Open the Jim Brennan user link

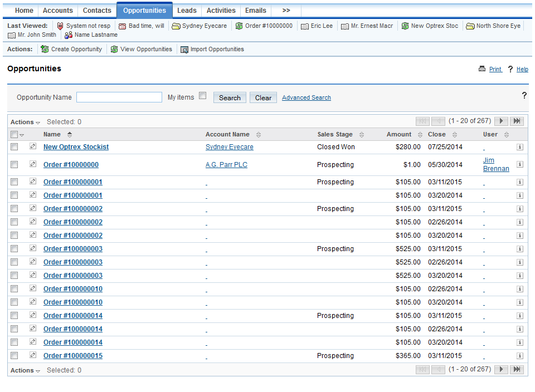(496, 164)
